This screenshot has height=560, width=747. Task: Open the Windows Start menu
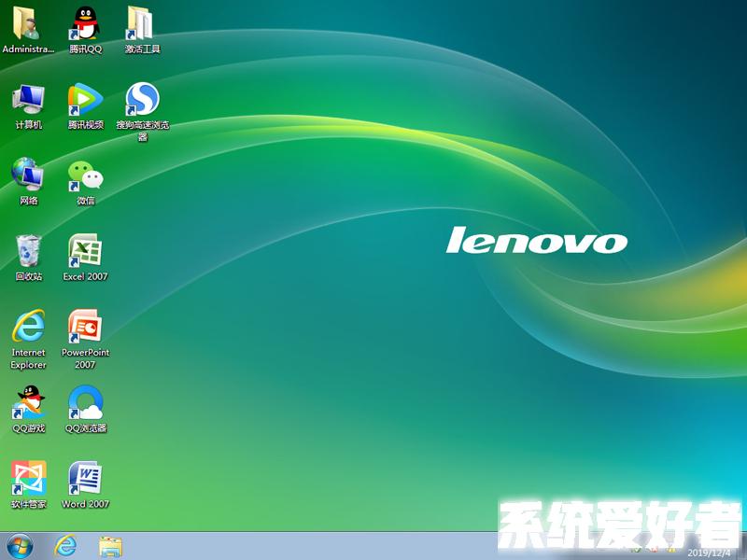[20, 545]
